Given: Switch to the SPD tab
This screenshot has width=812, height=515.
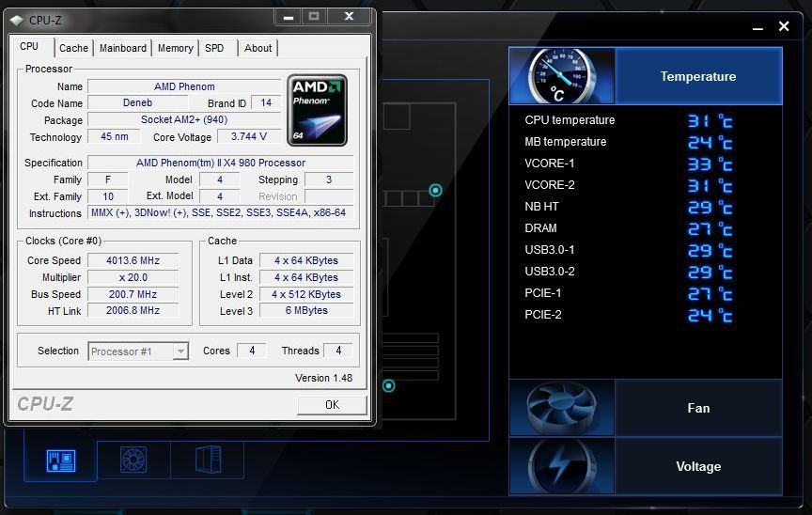Looking at the screenshot, I should [214, 48].
